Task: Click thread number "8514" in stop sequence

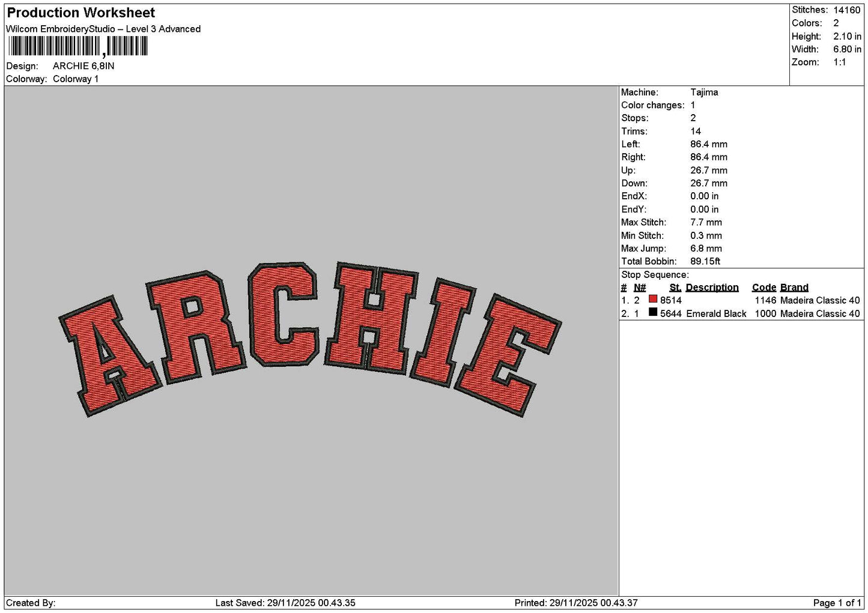Action: (x=671, y=300)
